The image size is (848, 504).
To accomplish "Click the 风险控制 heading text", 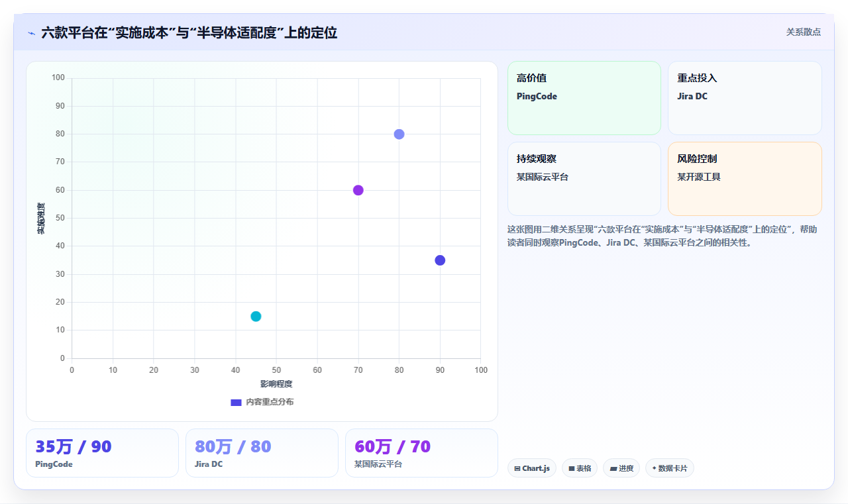I will [x=697, y=159].
